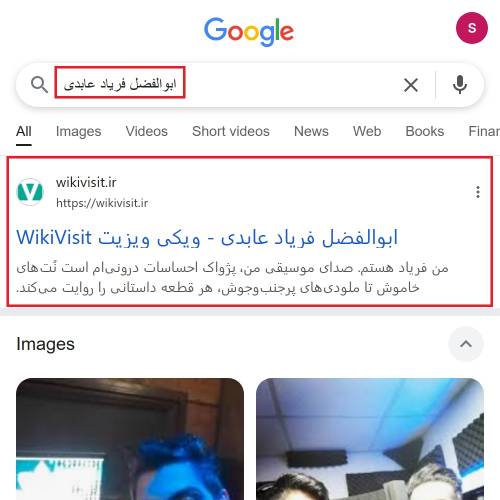Image resolution: width=500 pixels, height=500 pixels.
Task: Open the Books tab
Action: [x=425, y=131]
